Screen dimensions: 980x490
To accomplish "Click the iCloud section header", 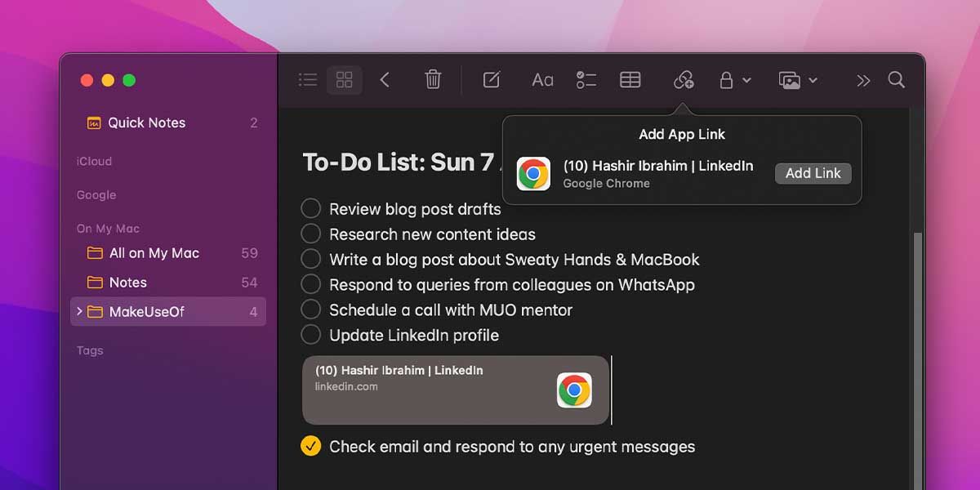I will tap(94, 161).
